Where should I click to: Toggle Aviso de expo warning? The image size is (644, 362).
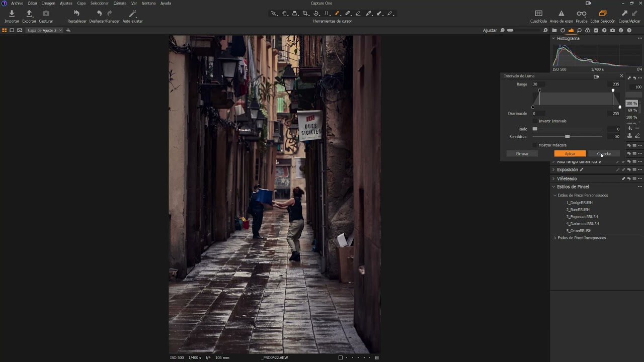click(561, 14)
